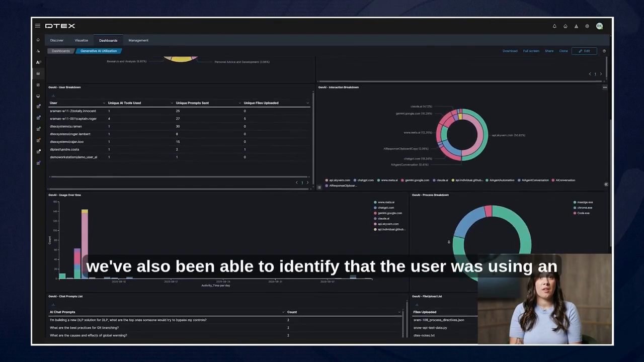Click the notifications bell icon
Viewport: 644px width, 362px height.
pyautogui.click(x=554, y=26)
